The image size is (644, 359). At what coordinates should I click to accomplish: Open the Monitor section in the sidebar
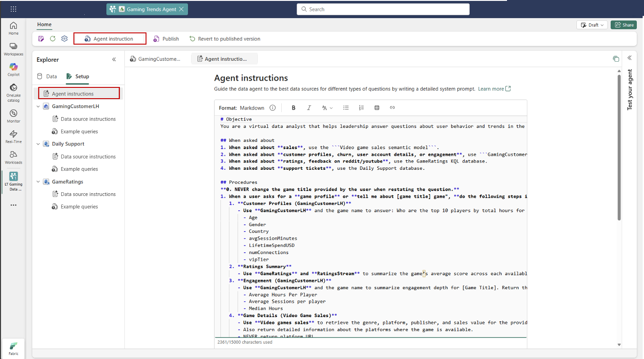point(13,115)
